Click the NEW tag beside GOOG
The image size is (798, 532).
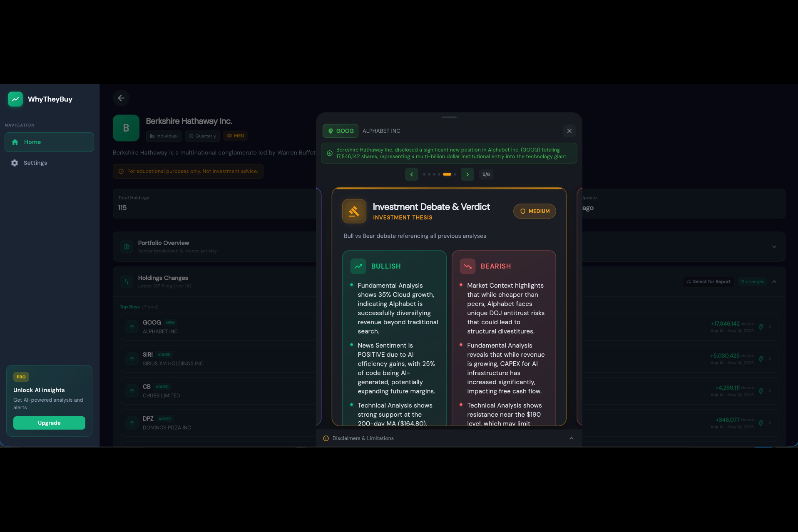coord(170,323)
